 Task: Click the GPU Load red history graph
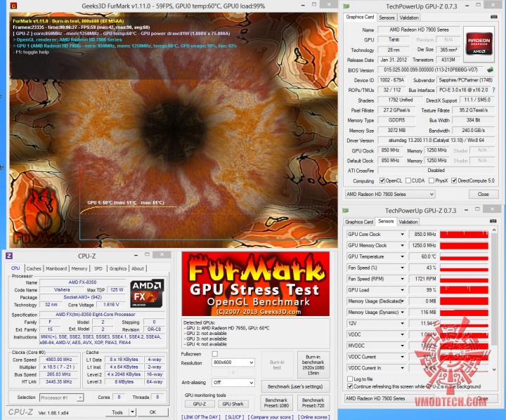tap(464, 290)
